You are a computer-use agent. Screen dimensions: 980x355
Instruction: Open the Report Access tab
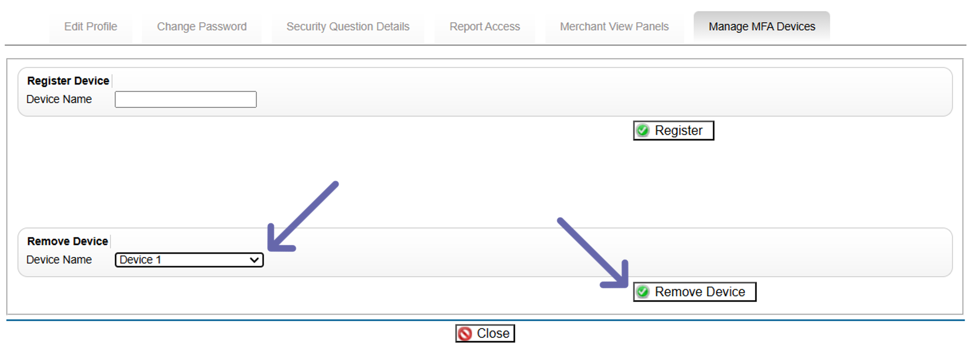[484, 27]
